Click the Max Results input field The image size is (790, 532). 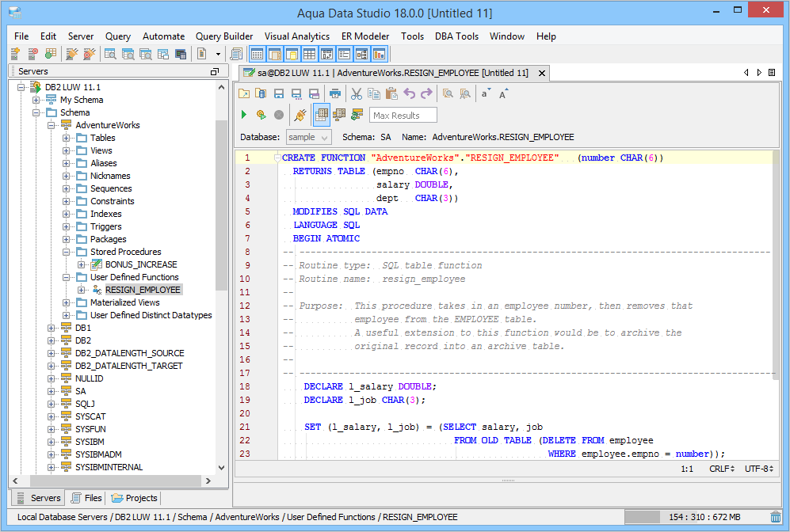[403, 116]
